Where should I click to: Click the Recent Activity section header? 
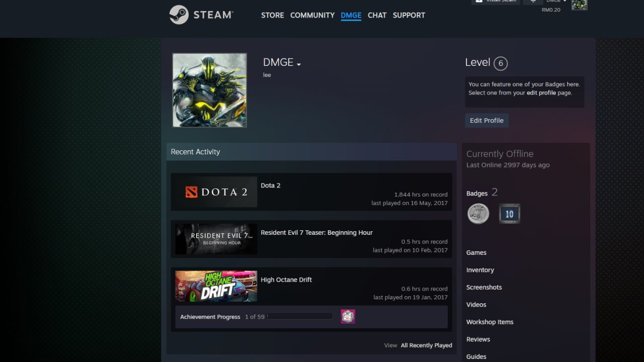pyautogui.click(x=311, y=152)
